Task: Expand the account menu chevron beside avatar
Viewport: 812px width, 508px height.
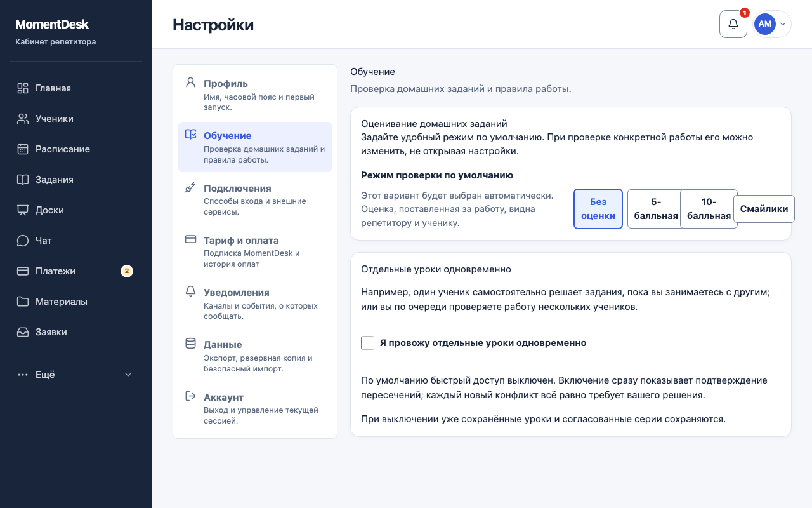Action: (x=783, y=24)
